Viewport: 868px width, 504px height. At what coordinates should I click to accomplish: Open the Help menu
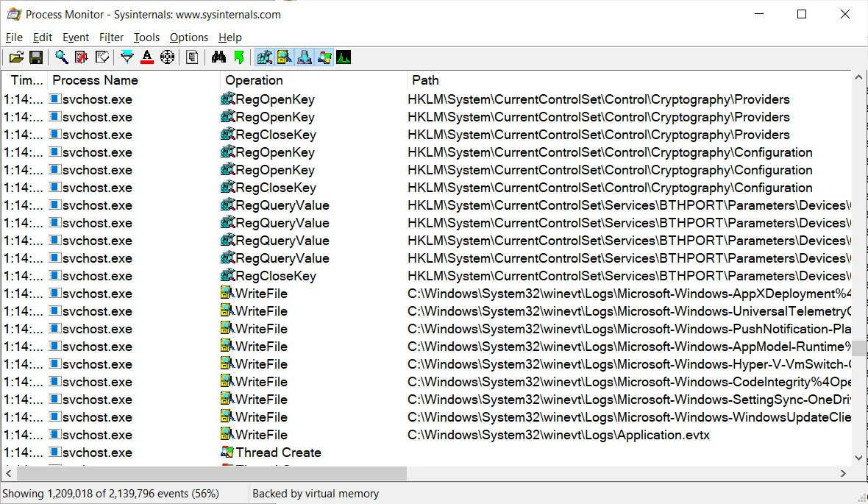230,37
